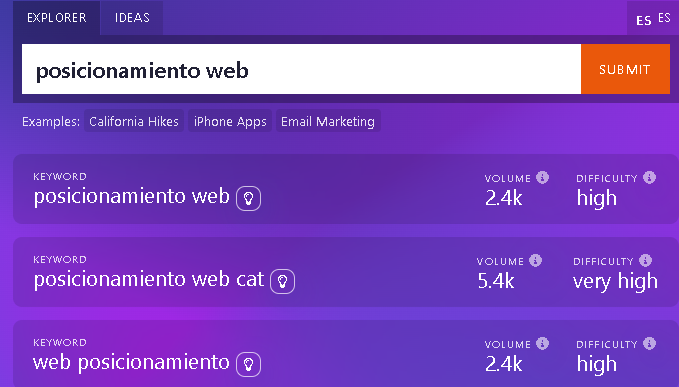Switch to the Ideas tab

[132, 18]
